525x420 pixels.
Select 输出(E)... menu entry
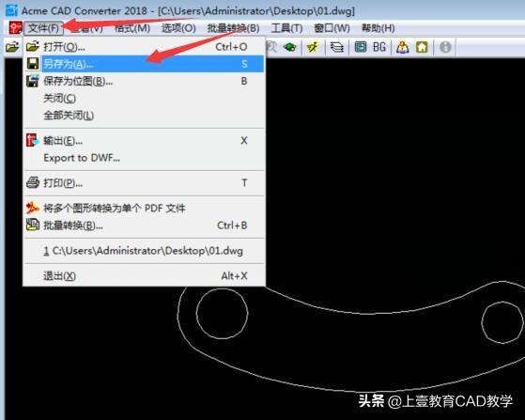tap(144, 140)
